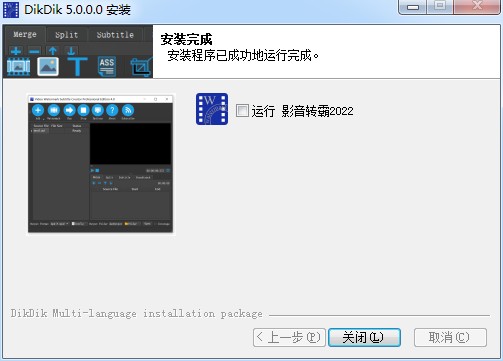Click the blue W film logo icon
Screen dimensions: 503x361
[212, 109]
